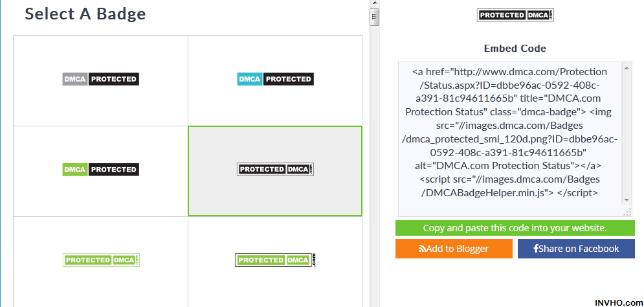The height and width of the screenshot is (307, 644).
Task: Click the embed code box scroll up arrow
Action: pyautogui.click(x=627, y=67)
